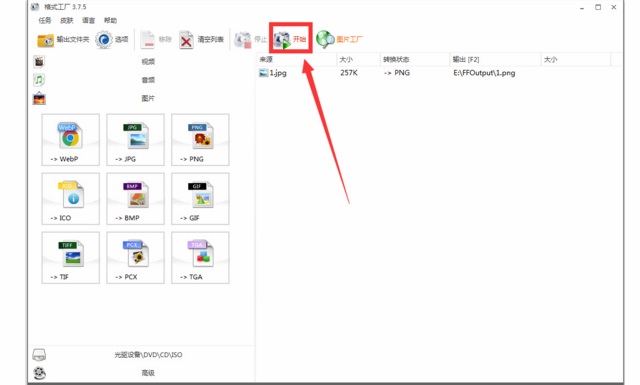This screenshot has height=385, width=640.
Task: Sort by the 大小 column next to 来源
Action: 359,60
